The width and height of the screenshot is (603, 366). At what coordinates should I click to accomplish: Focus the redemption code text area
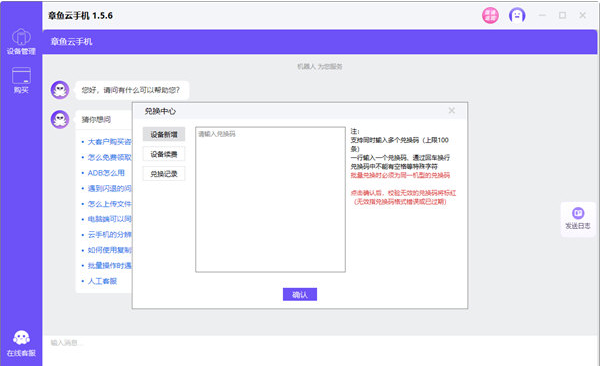(270, 200)
